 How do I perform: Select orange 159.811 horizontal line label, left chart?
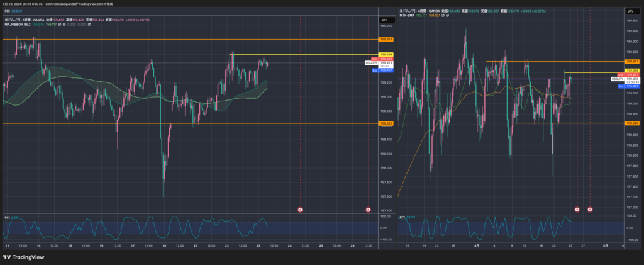(x=386, y=39)
